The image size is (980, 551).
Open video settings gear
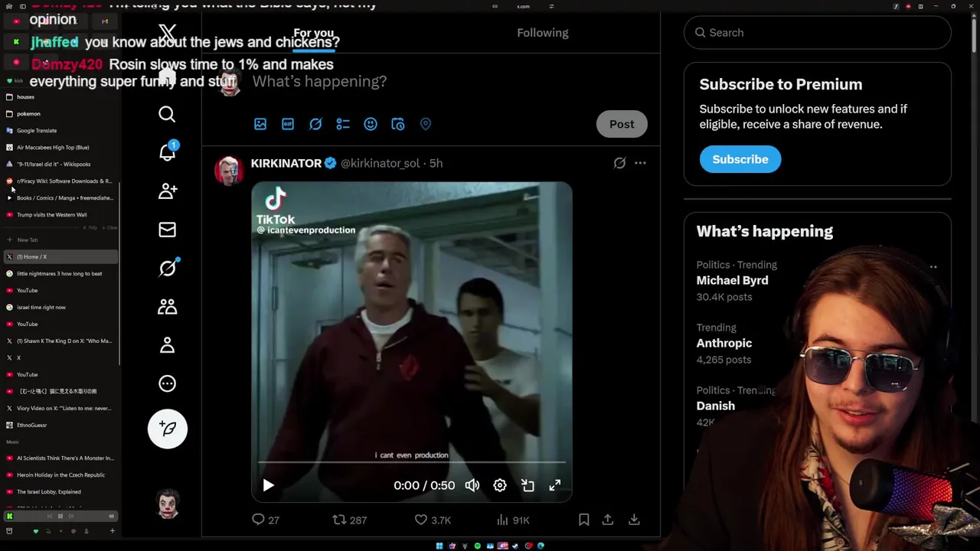500,485
